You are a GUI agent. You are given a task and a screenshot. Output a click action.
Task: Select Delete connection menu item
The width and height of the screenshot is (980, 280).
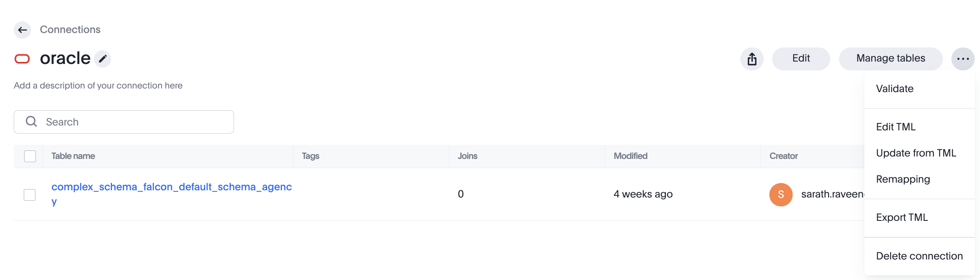(919, 256)
